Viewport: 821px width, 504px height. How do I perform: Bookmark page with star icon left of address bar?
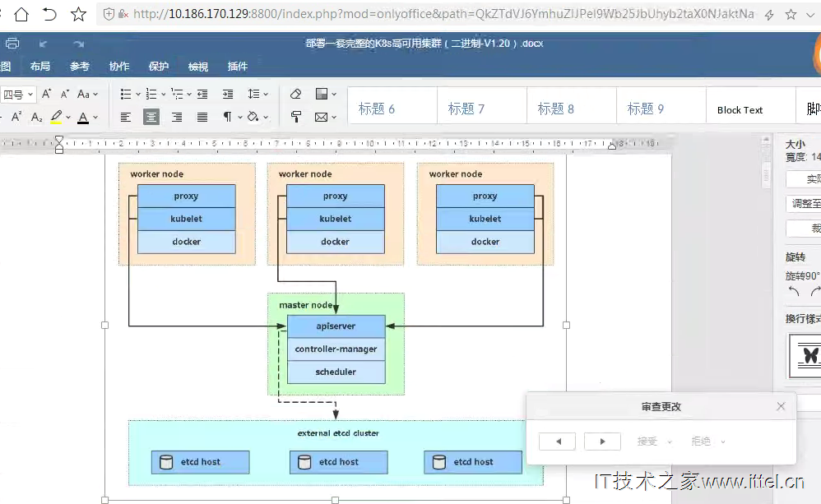[x=78, y=14]
